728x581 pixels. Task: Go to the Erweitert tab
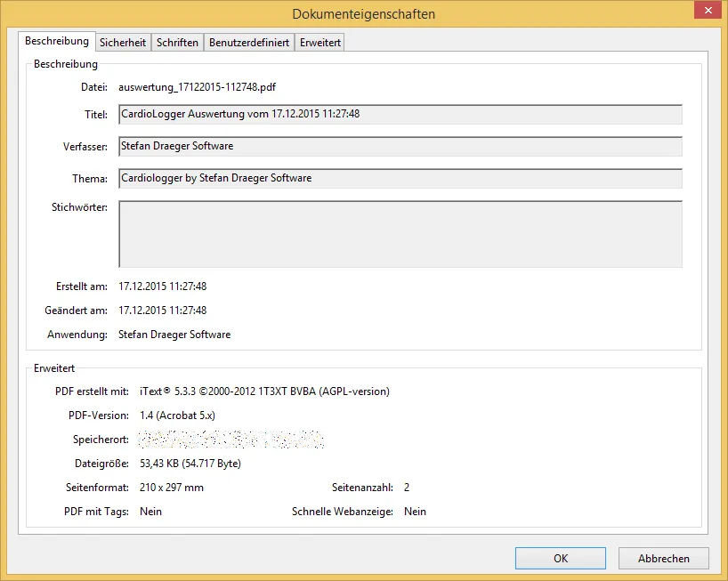click(x=320, y=43)
